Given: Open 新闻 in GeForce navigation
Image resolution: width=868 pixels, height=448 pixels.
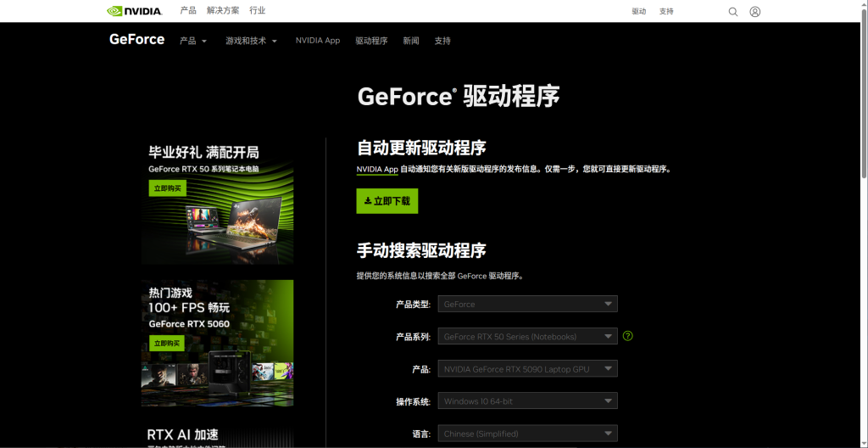Looking at the screenshot, I should click(x=411, y=41).
